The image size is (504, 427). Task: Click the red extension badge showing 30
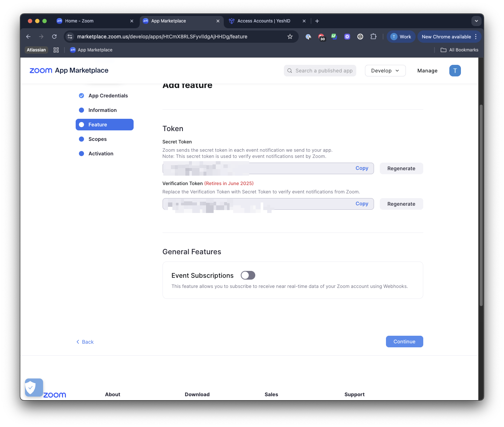point(321,37)
